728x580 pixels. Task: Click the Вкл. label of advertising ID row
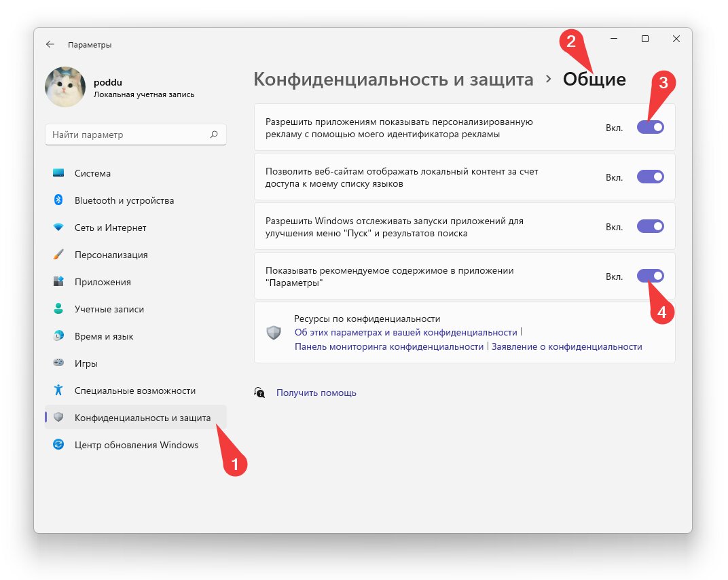[614, 128]
